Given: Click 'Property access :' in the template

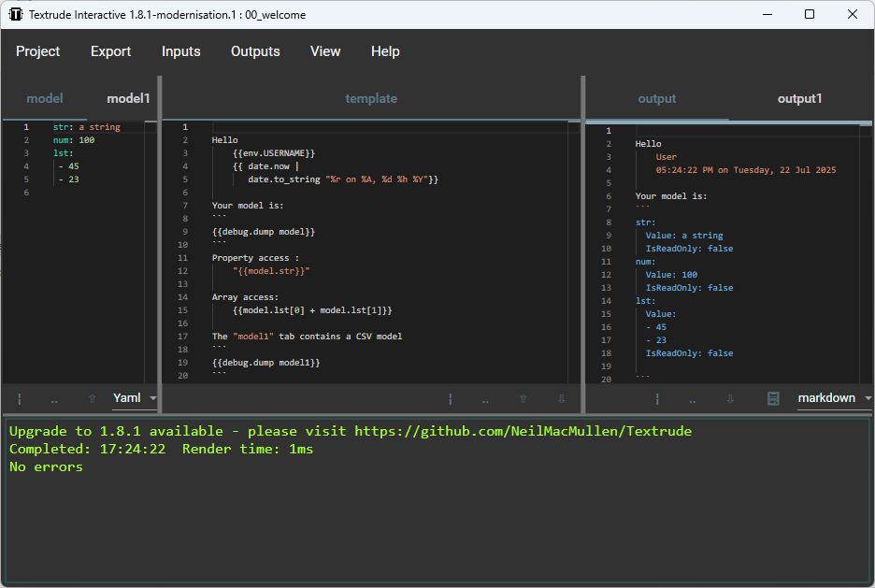Looking at the screenshot, I should [x=255, y=258].
